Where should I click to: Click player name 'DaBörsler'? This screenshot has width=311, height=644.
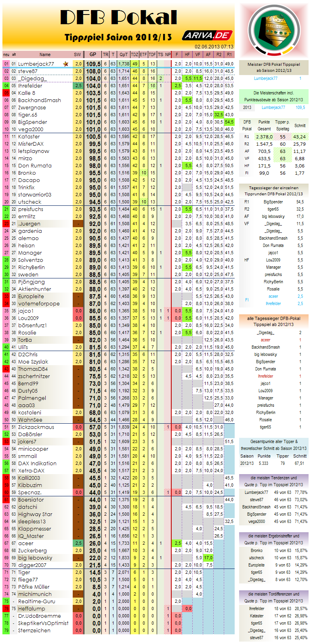click(30, 434)
